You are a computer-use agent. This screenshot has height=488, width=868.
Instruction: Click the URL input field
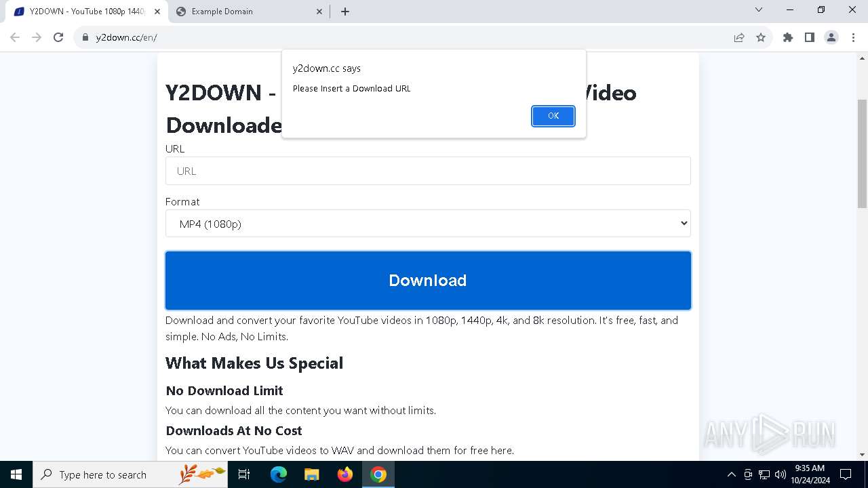428,171
